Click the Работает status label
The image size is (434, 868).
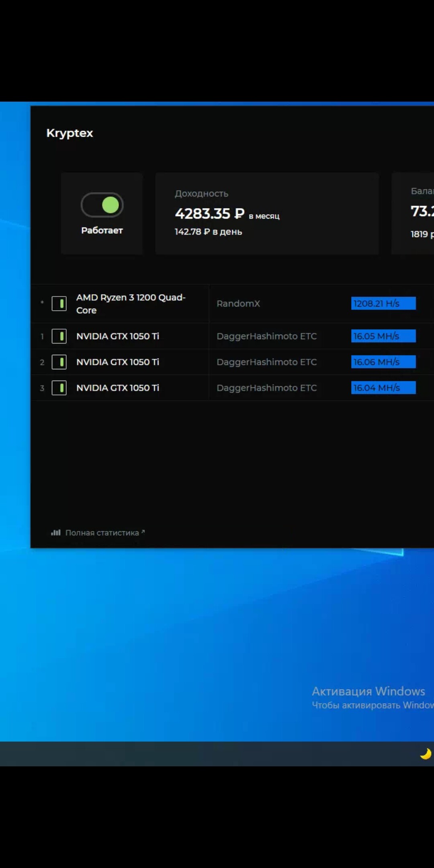[102, 230]
